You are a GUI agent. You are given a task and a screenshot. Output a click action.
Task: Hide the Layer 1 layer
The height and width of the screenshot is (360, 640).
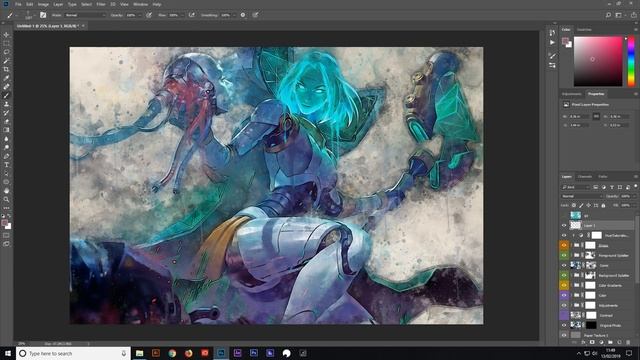tap(564, 225)
